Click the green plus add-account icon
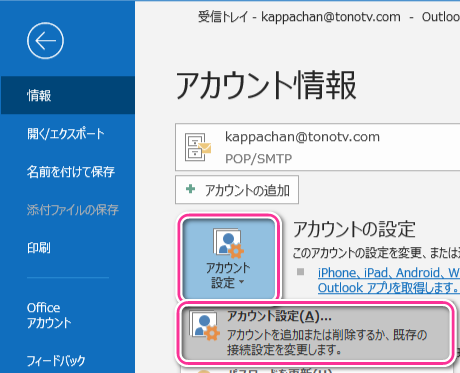 190,189
